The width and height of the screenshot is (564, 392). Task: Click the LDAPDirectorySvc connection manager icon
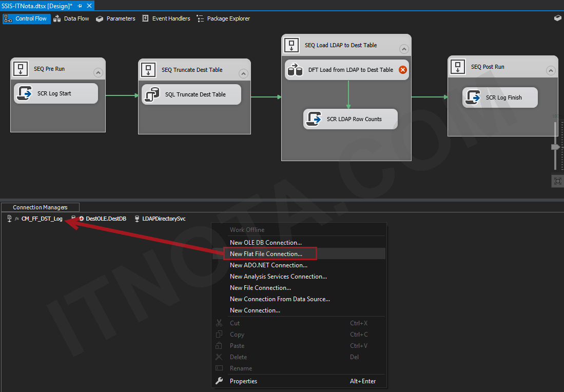137,218
